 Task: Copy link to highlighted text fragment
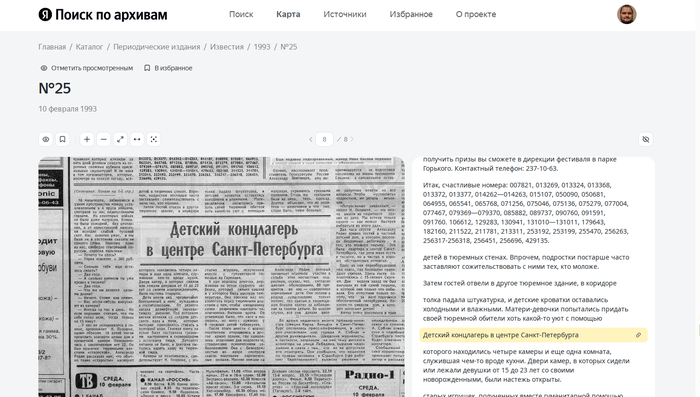(638, 335)
